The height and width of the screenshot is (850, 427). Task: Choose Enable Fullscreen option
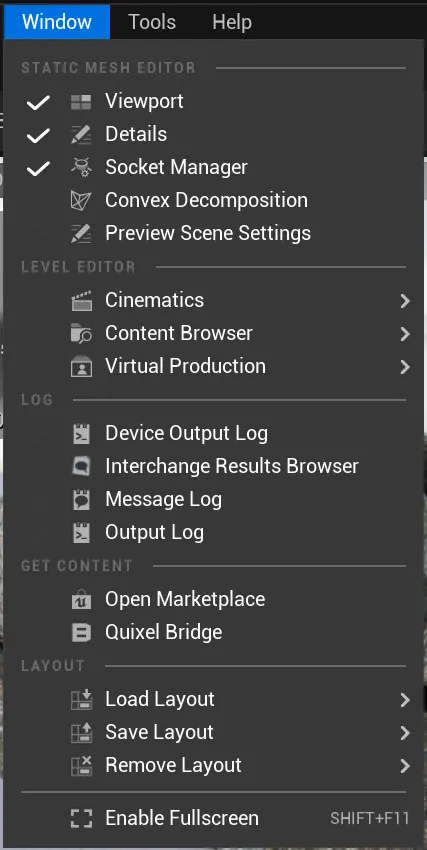pyautogui.click(x=214, y=819)
